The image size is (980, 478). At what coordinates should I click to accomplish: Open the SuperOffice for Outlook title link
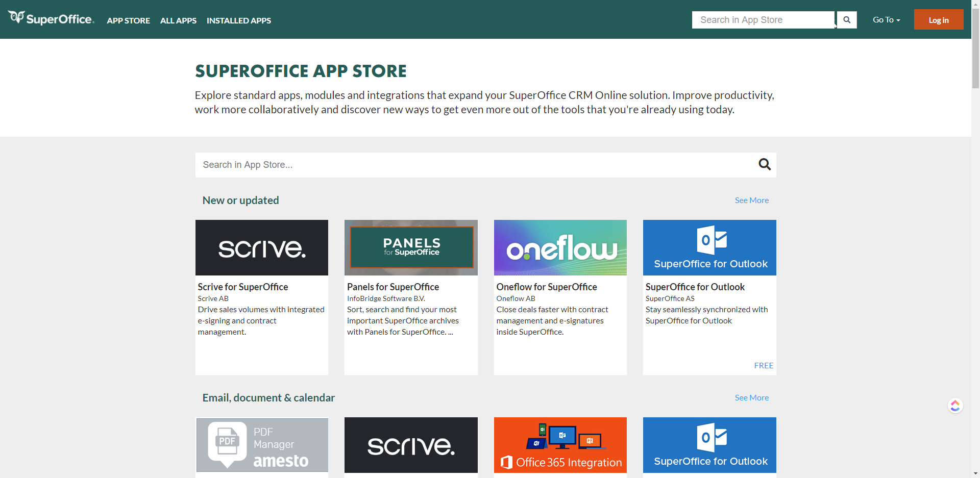[x=695, y=287]
